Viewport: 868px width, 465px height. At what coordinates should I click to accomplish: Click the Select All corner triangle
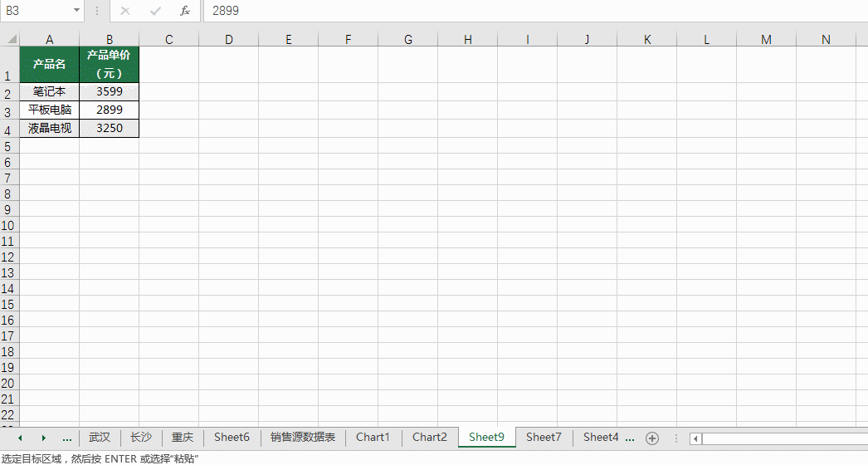(12, 39)
